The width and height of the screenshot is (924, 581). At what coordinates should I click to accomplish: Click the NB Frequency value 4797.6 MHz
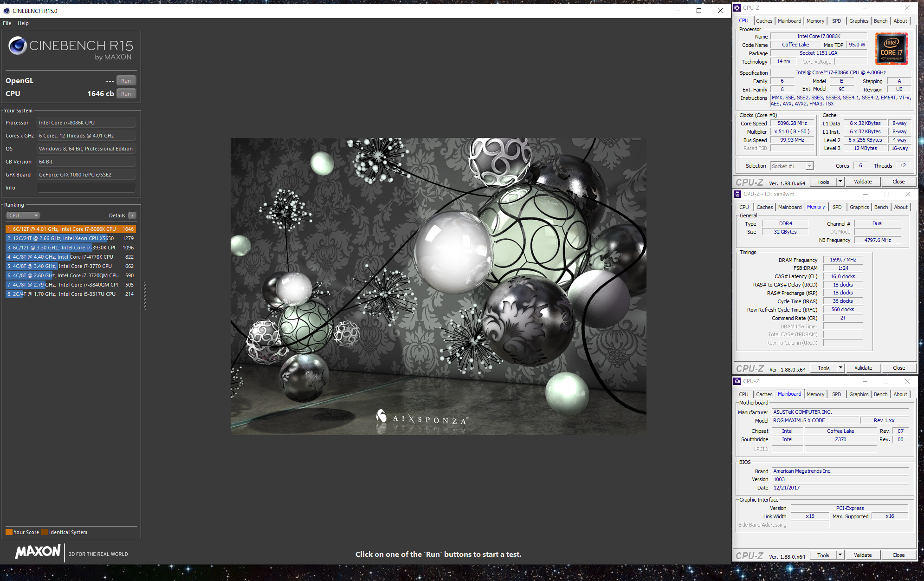coord(878,241)
